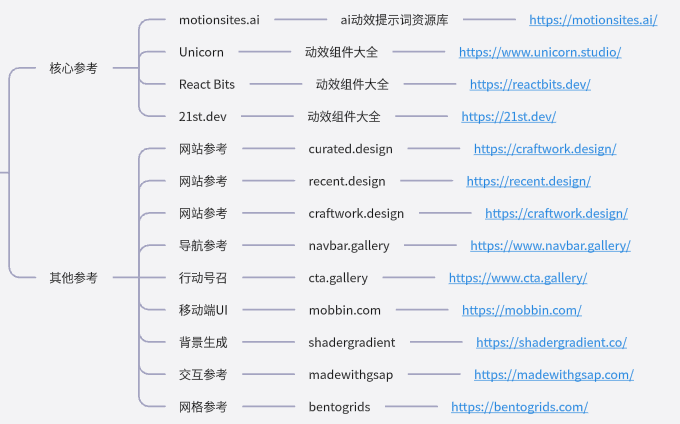680x424 pixels.
Task: Follow the https://www.navbar.gallery/ hyperlink
Action: pyautogui.click(x=550, y=245)
